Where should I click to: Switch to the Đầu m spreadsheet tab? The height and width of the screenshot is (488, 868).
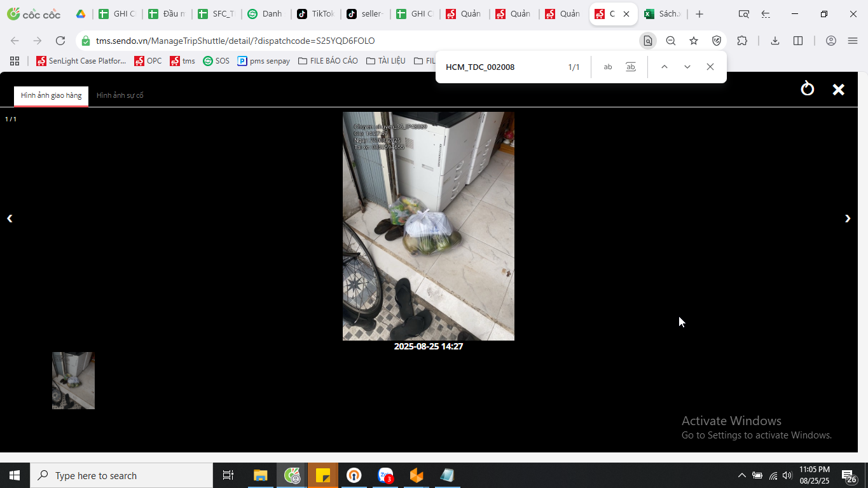pyautogui.click(x=167, y=14)
